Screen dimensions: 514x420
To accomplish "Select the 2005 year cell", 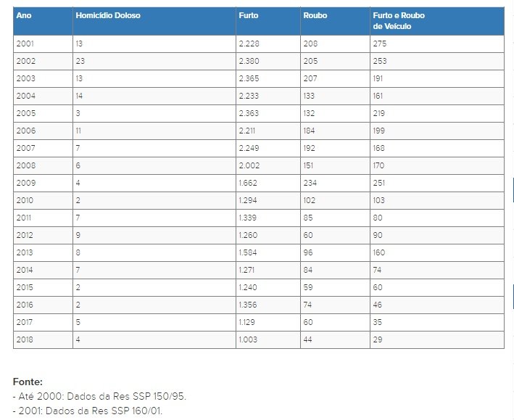I will coord(25,113).
